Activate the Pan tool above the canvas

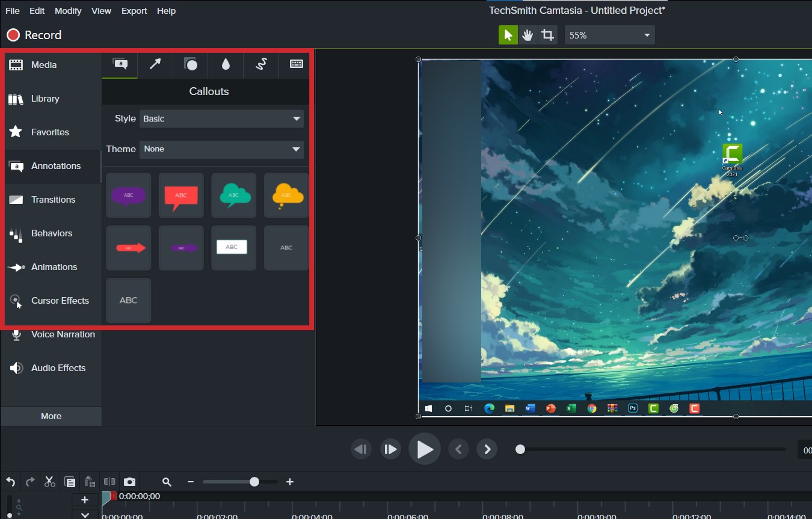click(x=527, y=34)
